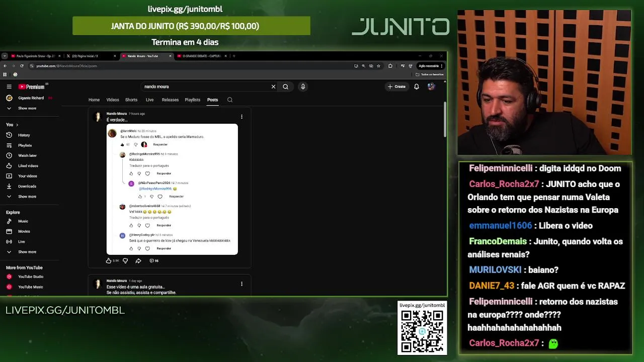Switch to the channel Shorts tab

pos(131,100)
